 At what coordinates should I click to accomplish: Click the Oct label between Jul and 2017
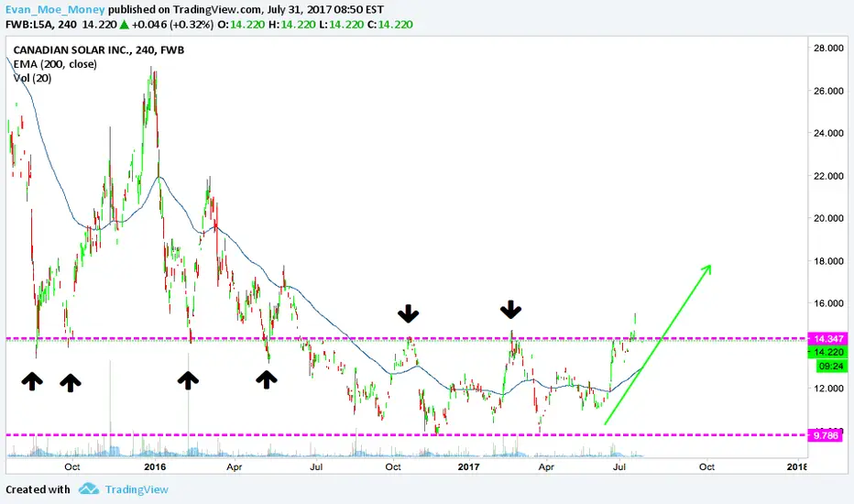coord(393,467)
